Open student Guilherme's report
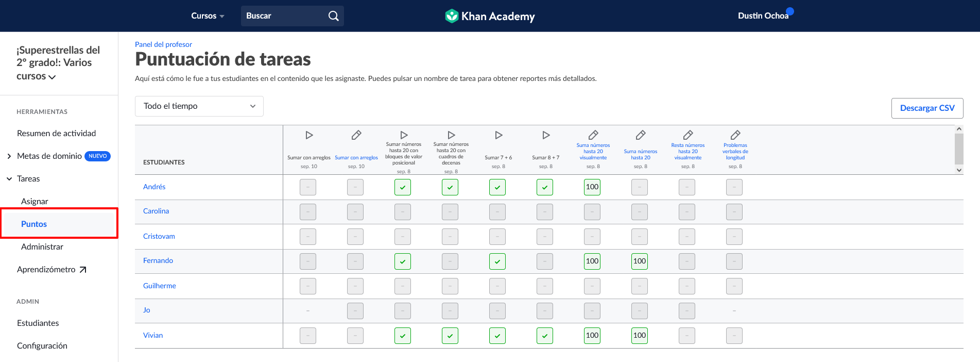This screenshot has width=980, height=362. tap(160, 286)
